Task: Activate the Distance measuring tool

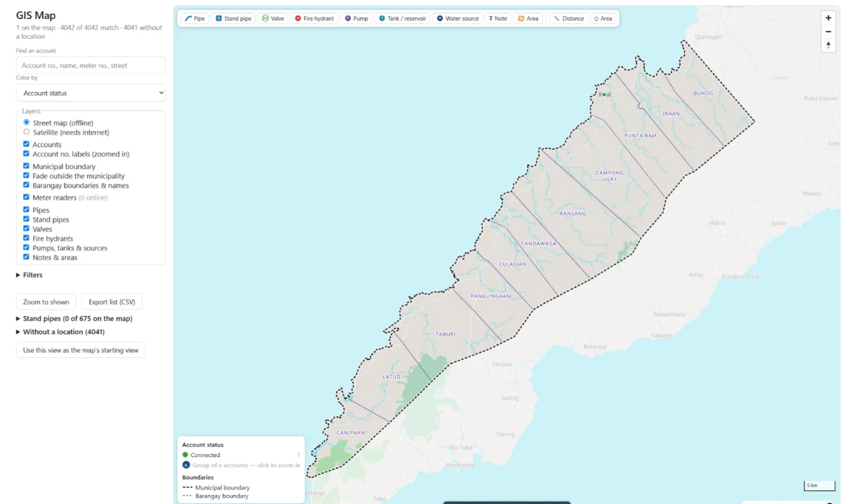Action: point(568,19)
